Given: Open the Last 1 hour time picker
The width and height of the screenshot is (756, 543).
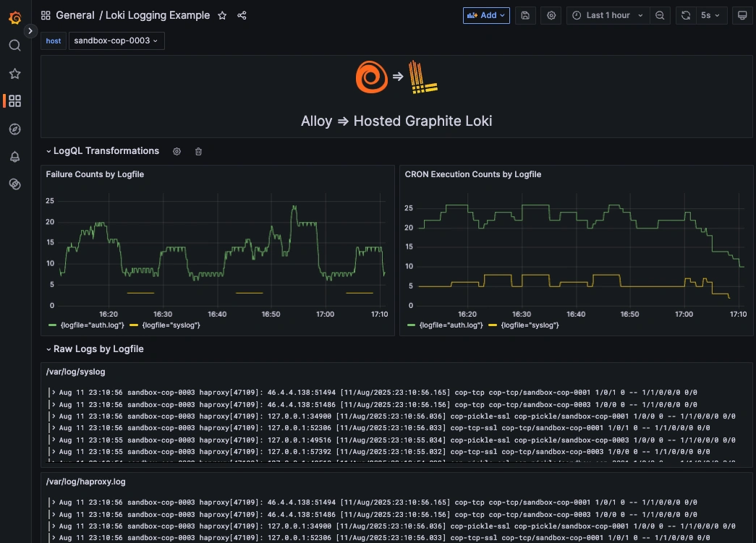Looking at the screenshot, I should click(x=608, y=15).
